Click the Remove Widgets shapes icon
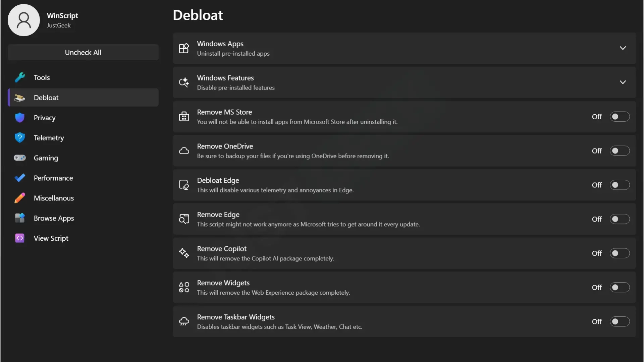644x362 pixels. (184, 287)
